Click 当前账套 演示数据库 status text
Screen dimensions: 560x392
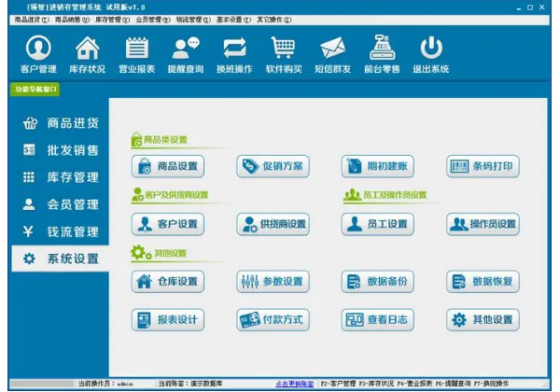190,385
